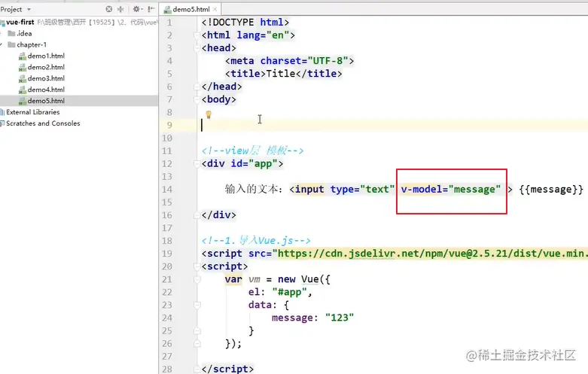Collapse the body tag fold on line 7
The height and width of the screenshot is (374, 588).
[197, 99]
